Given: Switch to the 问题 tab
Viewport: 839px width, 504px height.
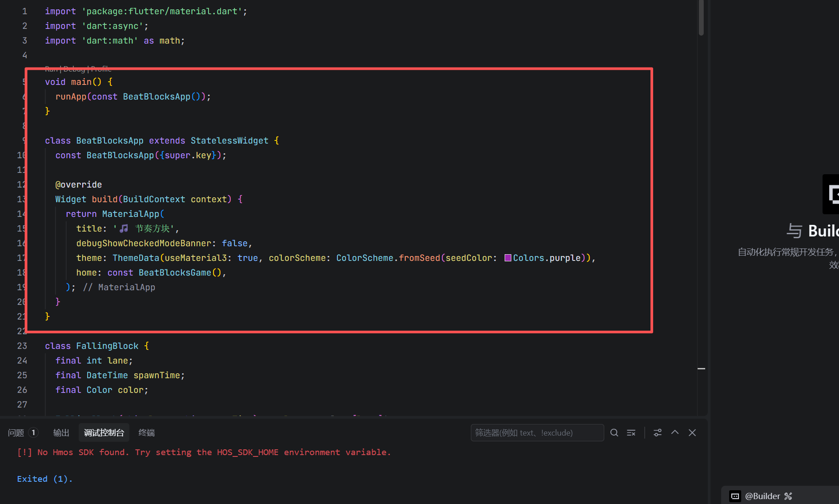Looking at the screenshot, I should tap(16, 432).
